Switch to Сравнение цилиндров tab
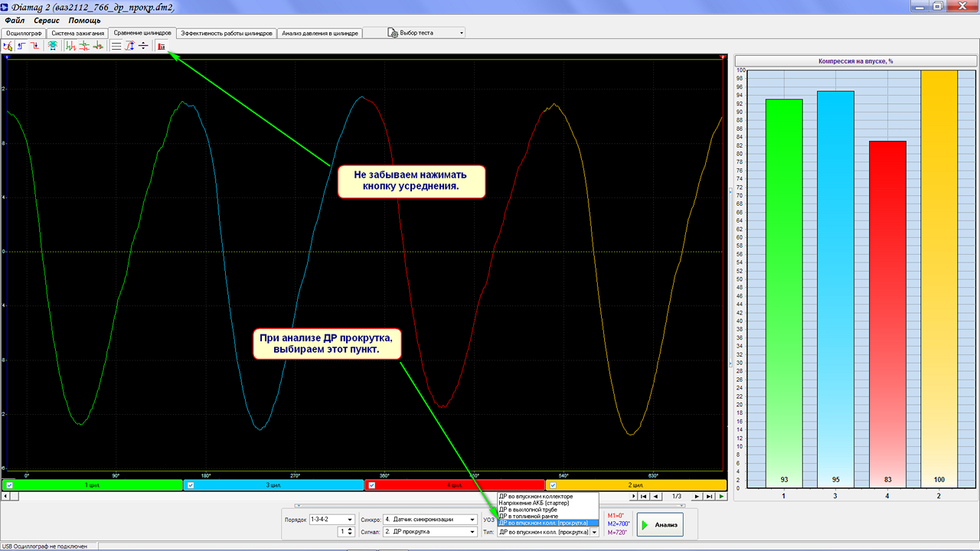The image size is (980, 551). pos(142,33)
